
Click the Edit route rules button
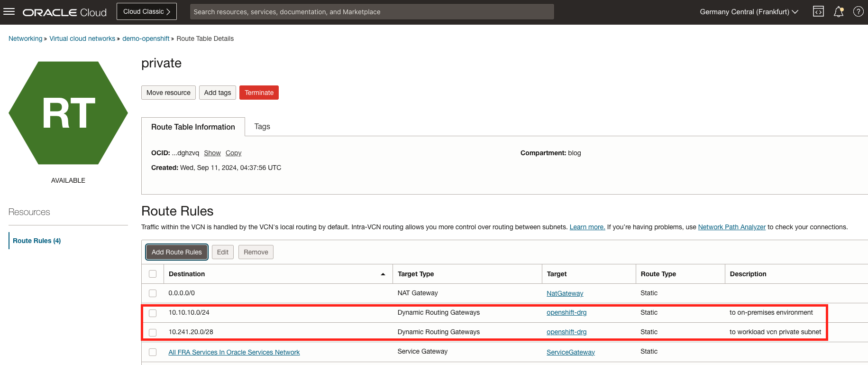[223, 252]
